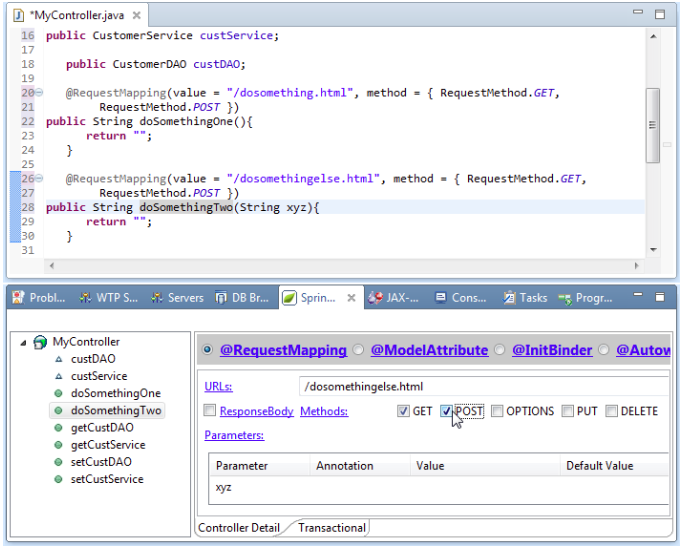Image resolution: width=680 pixels, height=547 pixels.
Task: Collapse the fold marker at line 20
Action: point(39,92)
